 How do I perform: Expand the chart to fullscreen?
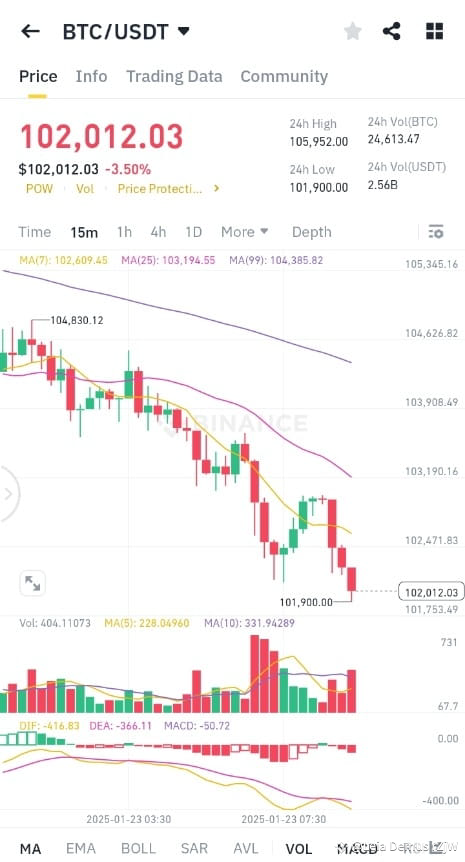point(32,583)
